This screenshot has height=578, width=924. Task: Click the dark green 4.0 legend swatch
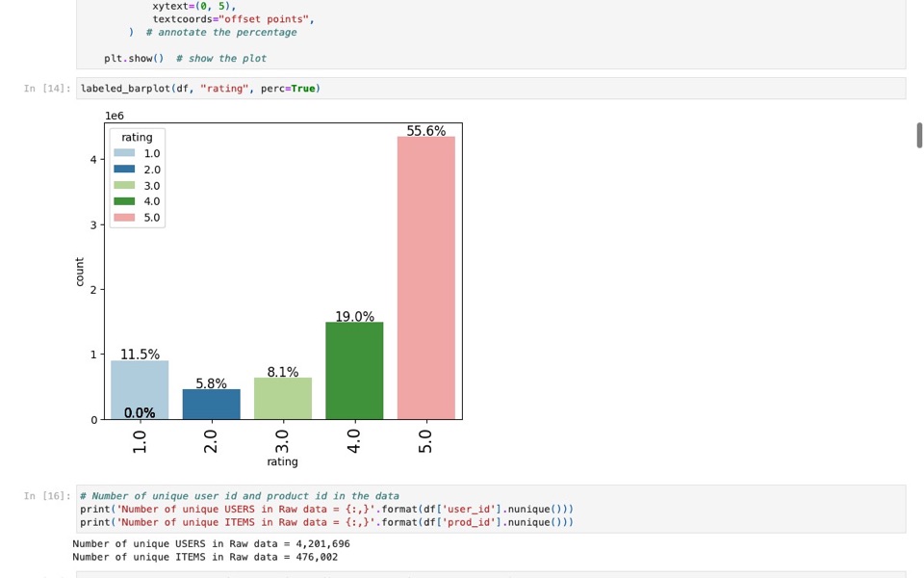(124, 201)
